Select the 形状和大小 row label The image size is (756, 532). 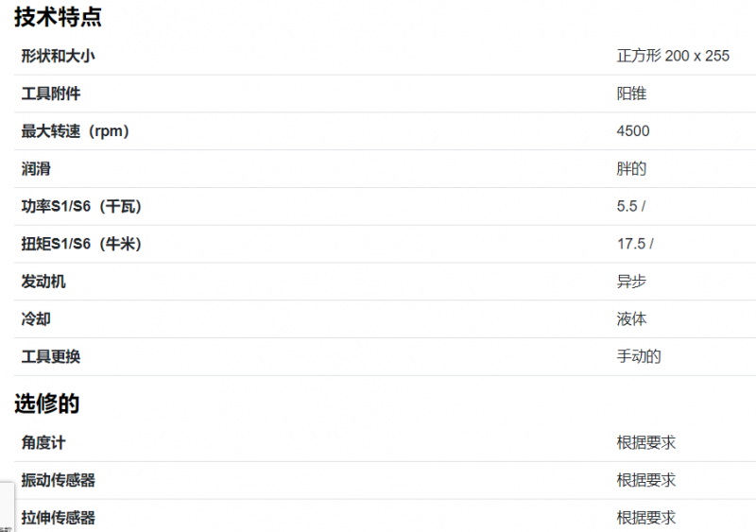tap(58, 56)
